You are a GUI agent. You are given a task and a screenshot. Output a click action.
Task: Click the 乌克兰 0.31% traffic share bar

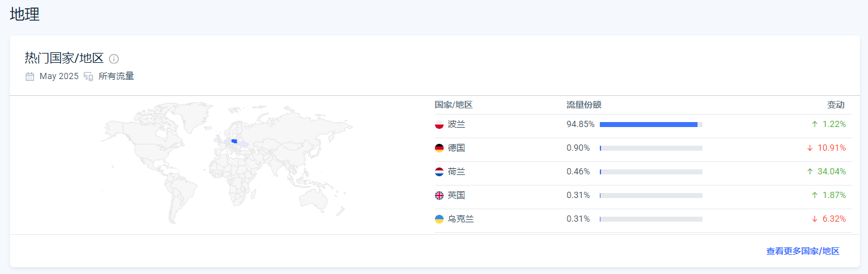pos(651,219)
